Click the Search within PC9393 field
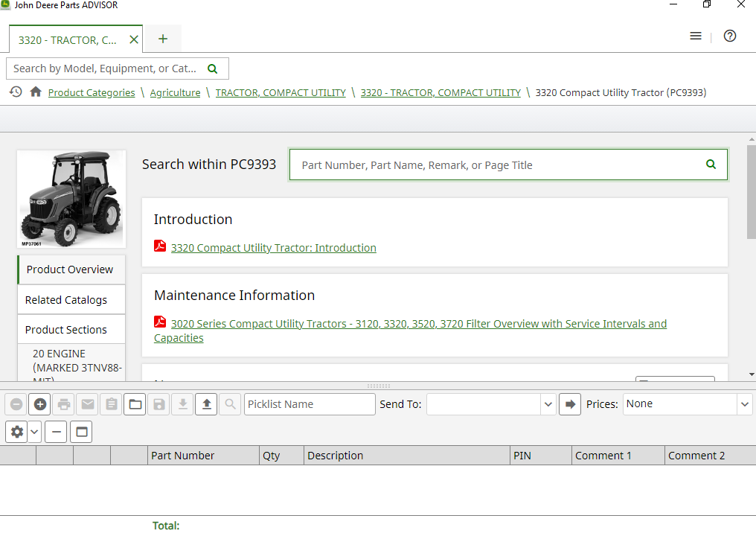Screen dimensions: 756x536 (x=495, y=165)
